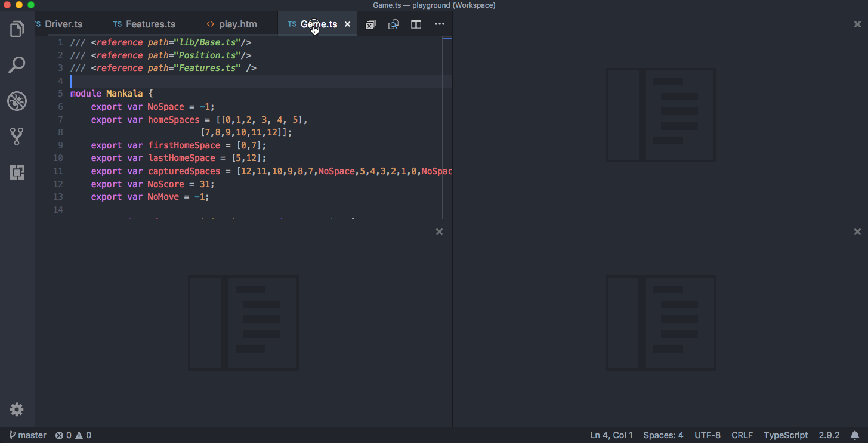Change the CRLF line ending setting
The width and height of the screenshot is (868, 443).
coord(742,435)
